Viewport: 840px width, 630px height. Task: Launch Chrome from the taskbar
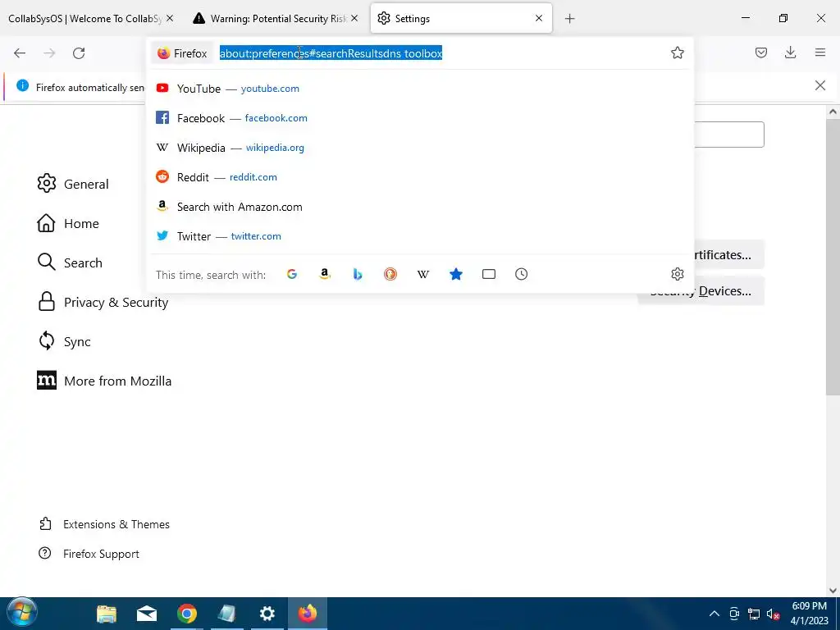[x=187, y=614]
